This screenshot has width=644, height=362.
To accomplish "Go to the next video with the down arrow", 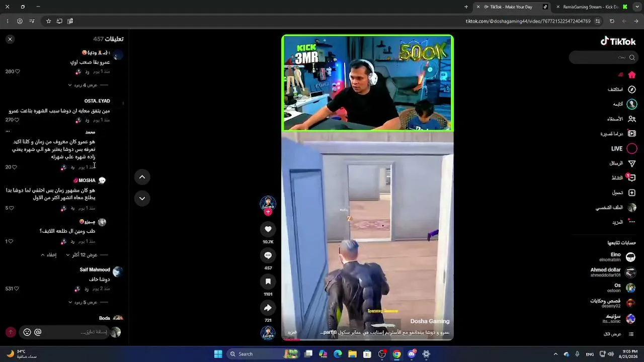I will pyautogui.click(x=142, y=198).
